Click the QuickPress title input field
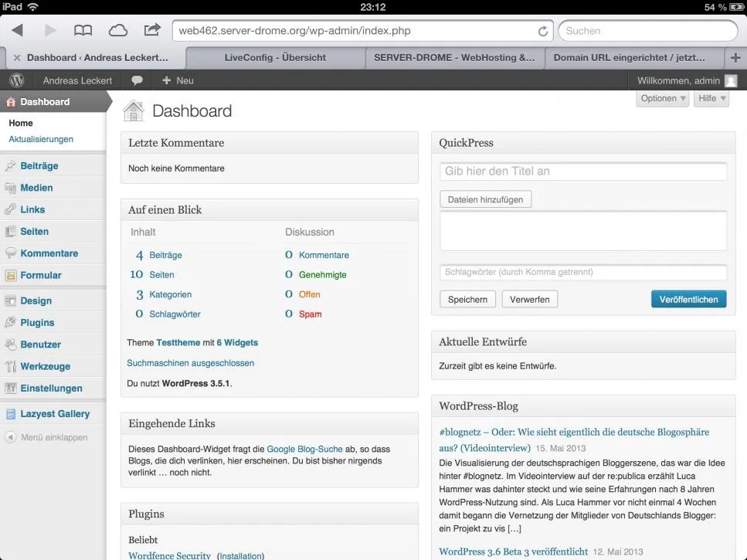 (583, 171)
